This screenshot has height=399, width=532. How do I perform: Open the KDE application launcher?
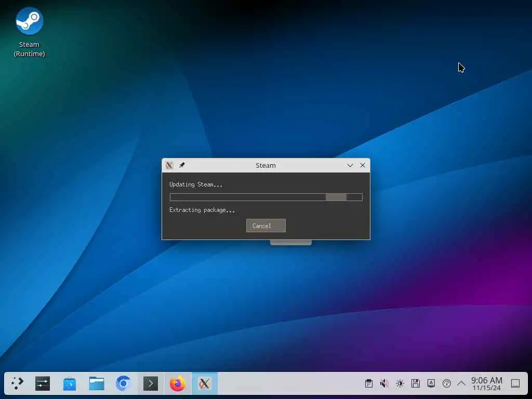(x=17, y=383)
